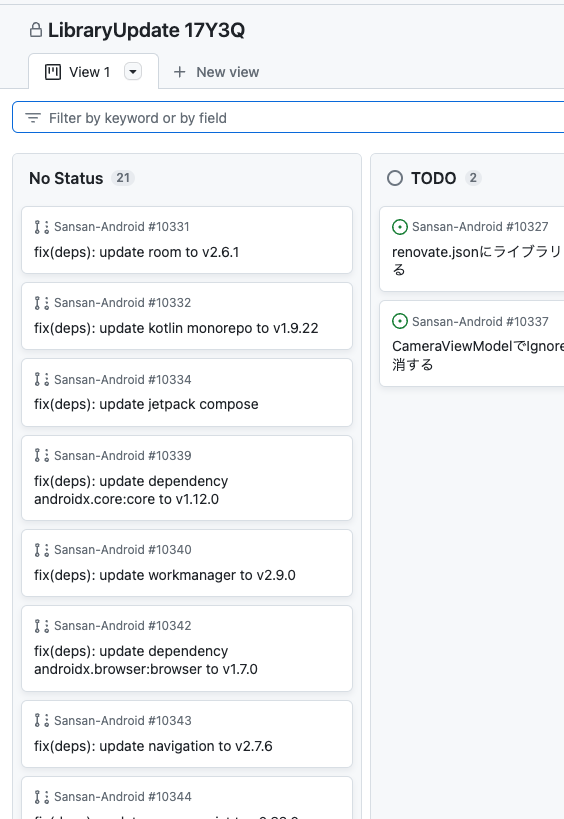Viewport: 564px width, 819px height.
Task: Click the Sansan-Android #10337 label
Action: (x=480, y=321)
